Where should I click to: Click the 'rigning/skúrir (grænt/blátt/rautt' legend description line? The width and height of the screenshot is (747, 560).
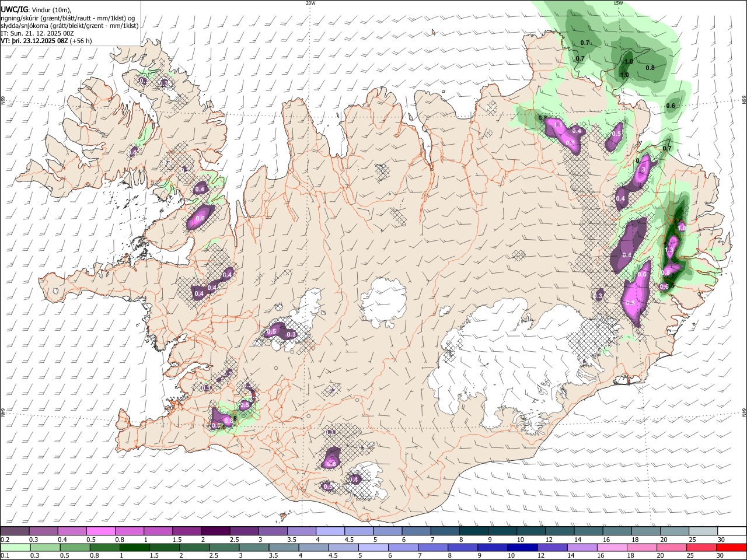(68, 17)
